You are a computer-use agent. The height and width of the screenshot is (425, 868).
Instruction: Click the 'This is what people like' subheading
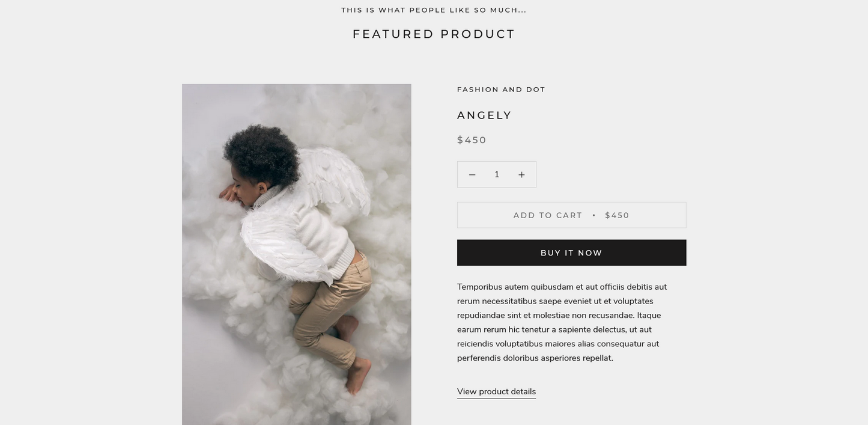[434, 10]
